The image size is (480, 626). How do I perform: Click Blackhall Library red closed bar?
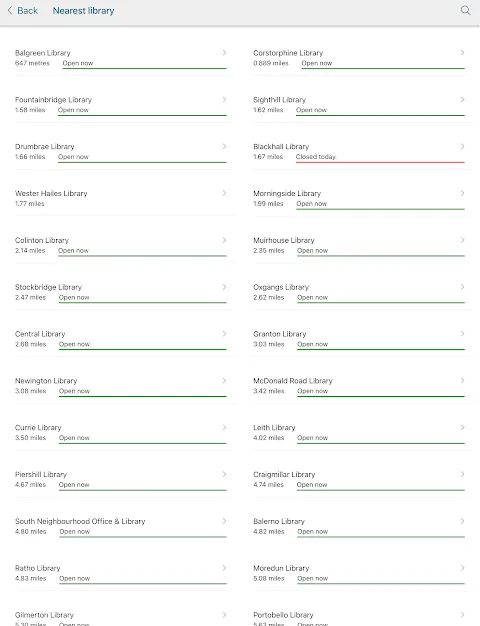click(x=380, y=162)
